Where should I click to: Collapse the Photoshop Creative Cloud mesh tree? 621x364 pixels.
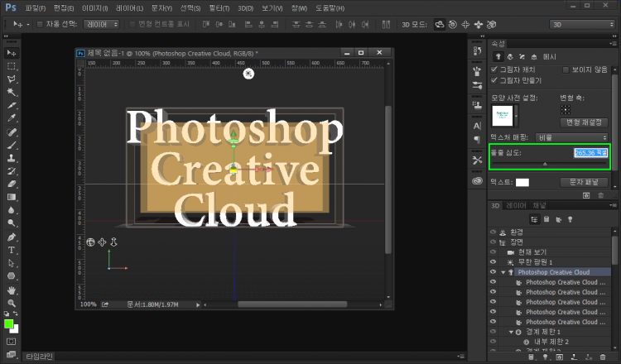click(503, 272)
